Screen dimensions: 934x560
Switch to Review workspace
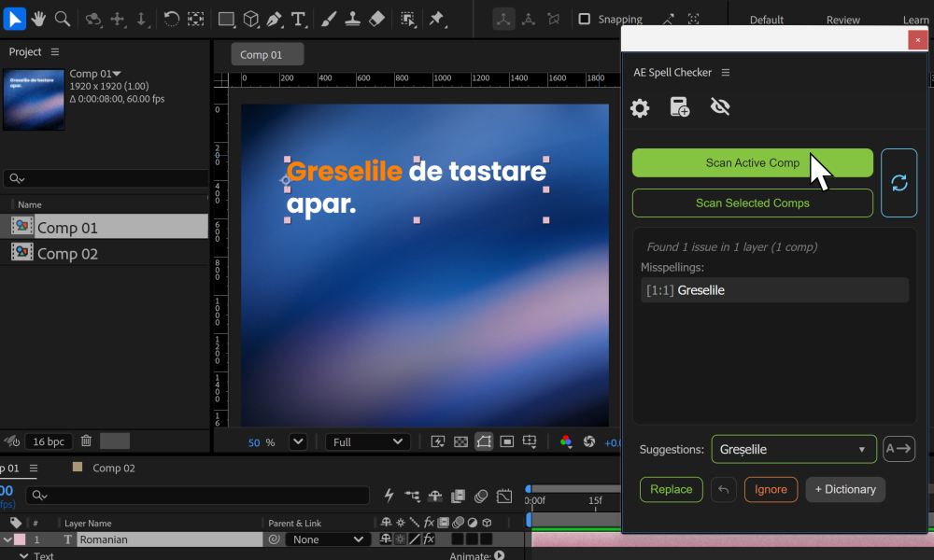coord(842,20)
